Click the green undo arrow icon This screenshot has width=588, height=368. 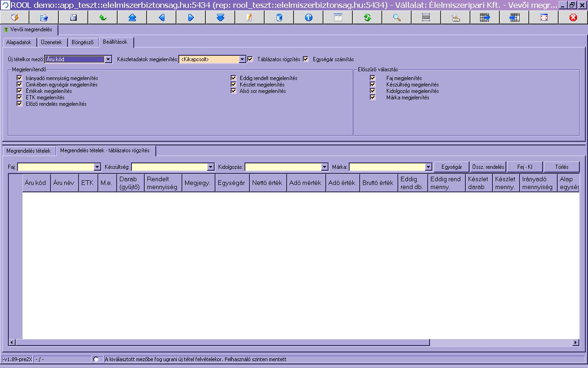pyautogui.click(x=102, y=17)
